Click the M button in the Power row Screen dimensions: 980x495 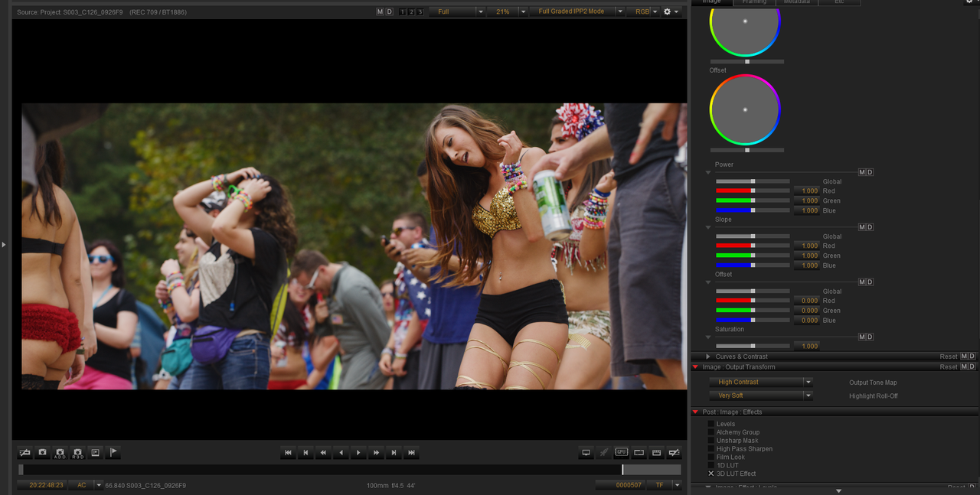[x=862, y=172]
